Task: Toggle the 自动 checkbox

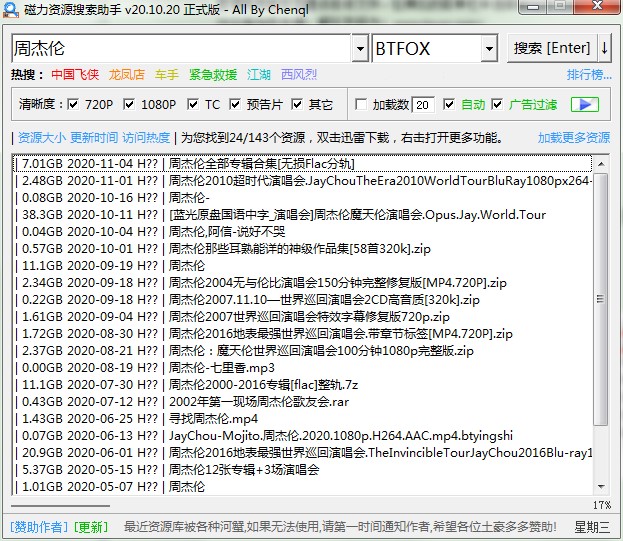Action: pos(449,104)
